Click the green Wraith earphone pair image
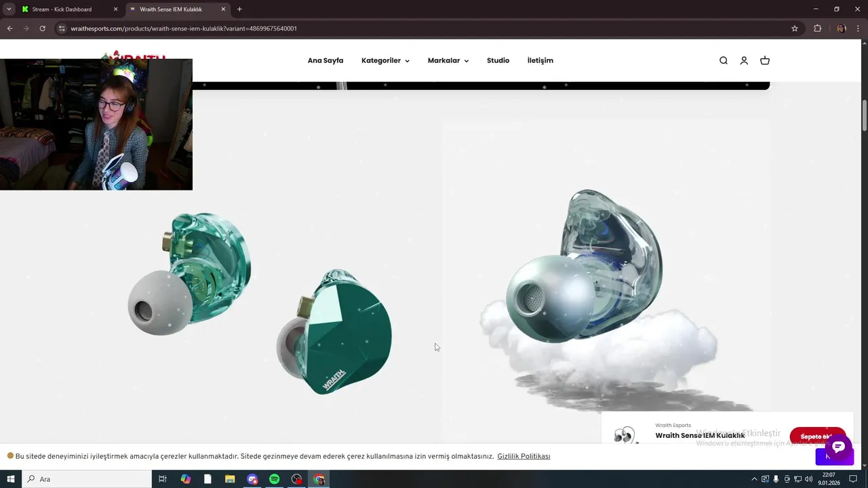The height and width of the screenshot is (488, 868). pyautogui.click(x=260, y=303)
